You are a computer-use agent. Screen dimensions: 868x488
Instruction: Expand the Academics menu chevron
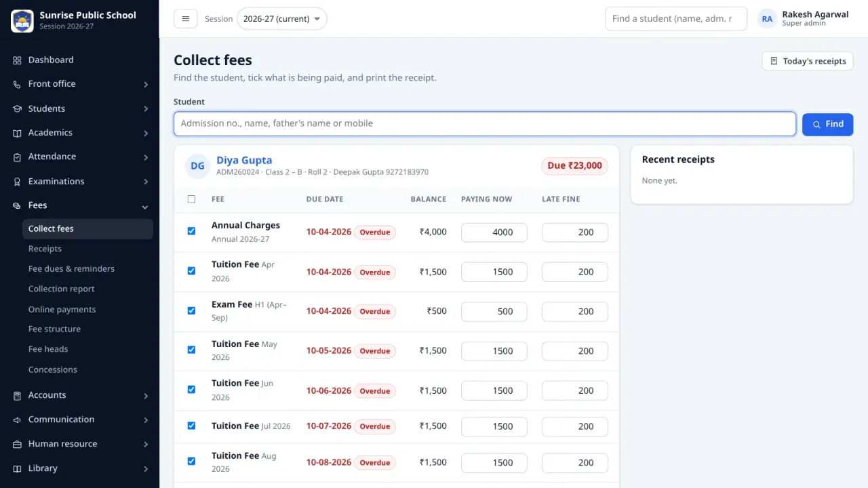coord(146,134)
